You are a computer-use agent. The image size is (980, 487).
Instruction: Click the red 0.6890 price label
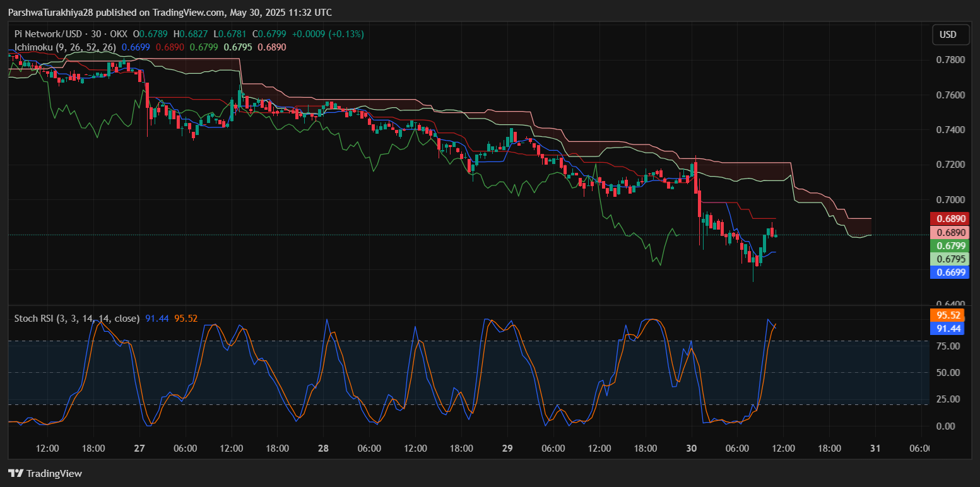click(950, 219)
